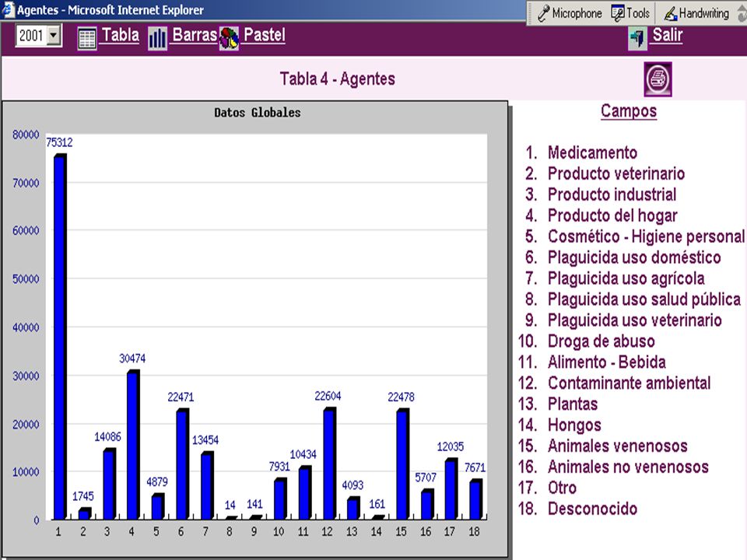The height and width of the screenshot is (560, 747).
Task: Click bar 6 with value 22471
Action: click(182, 464)
